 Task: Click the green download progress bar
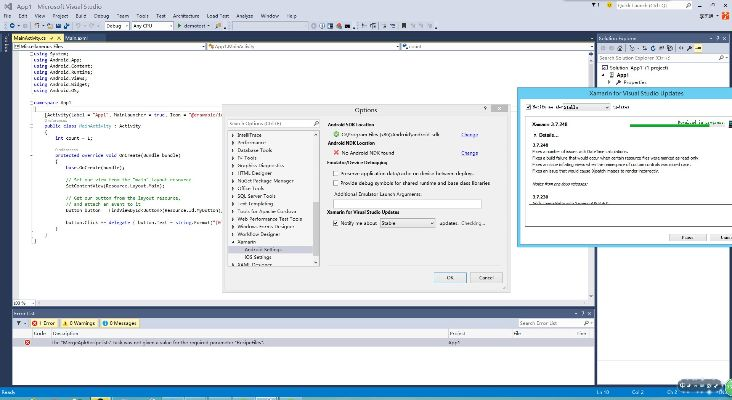[x=660, y=125]
